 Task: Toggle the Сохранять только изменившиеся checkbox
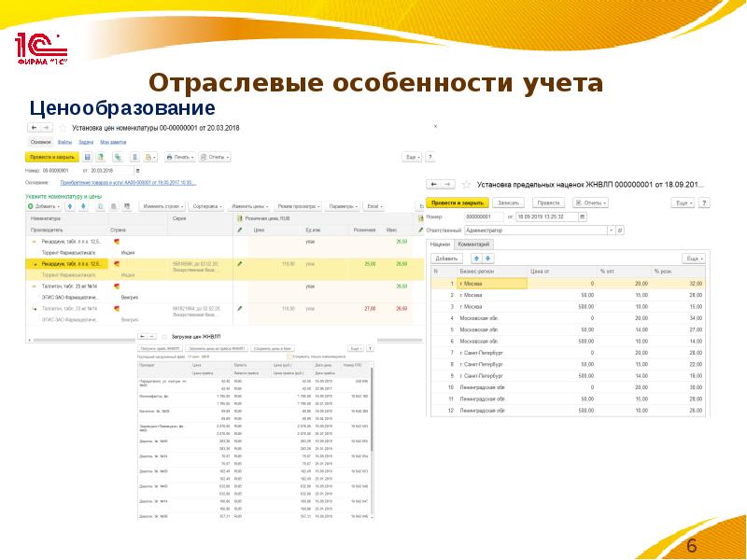tap(290, 357)
